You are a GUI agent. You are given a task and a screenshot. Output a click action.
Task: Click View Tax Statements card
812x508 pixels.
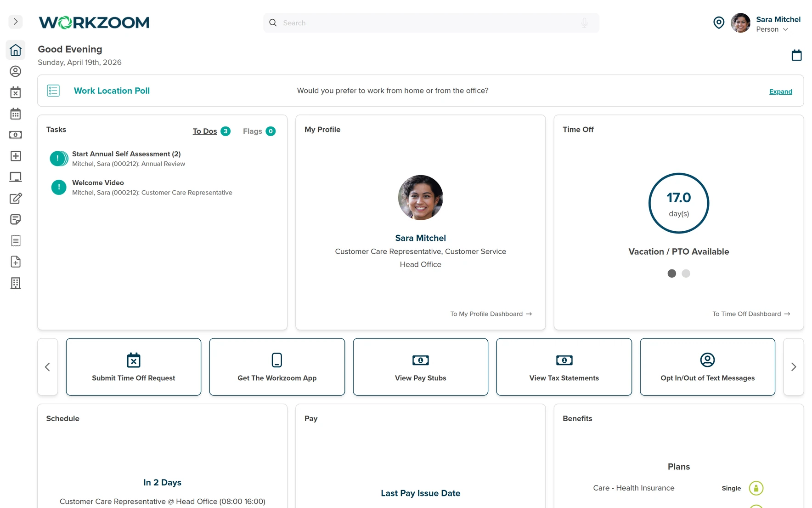pyautogui.click(x=564, y=367)
